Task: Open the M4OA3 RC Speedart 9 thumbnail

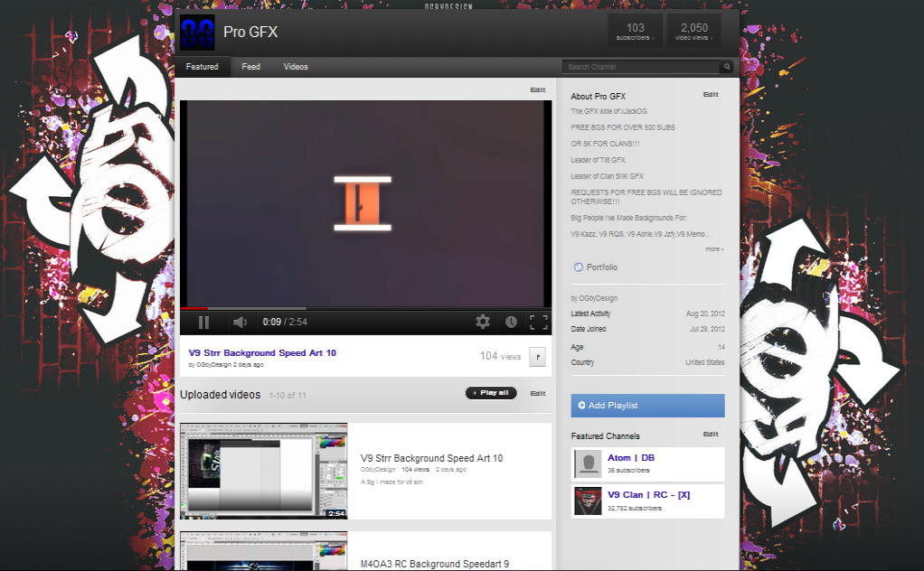Action: pyautogui.click(x=263, y=551)
